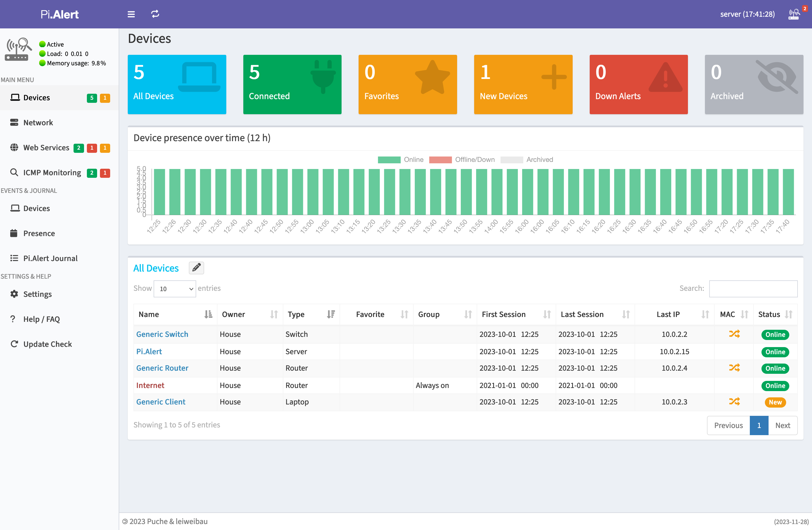Click random MAC shuffle icon for Generic Client

(734, 402)
